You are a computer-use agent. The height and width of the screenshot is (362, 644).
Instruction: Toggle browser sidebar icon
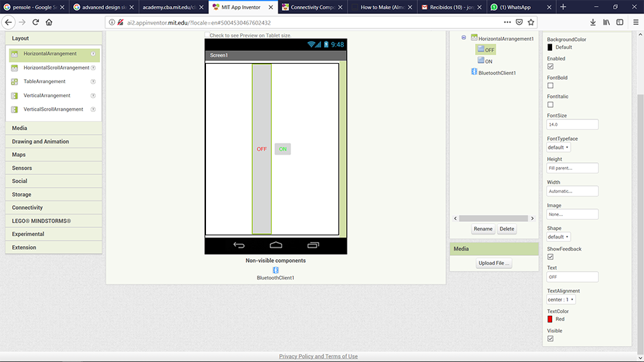[x=620, y=22]
